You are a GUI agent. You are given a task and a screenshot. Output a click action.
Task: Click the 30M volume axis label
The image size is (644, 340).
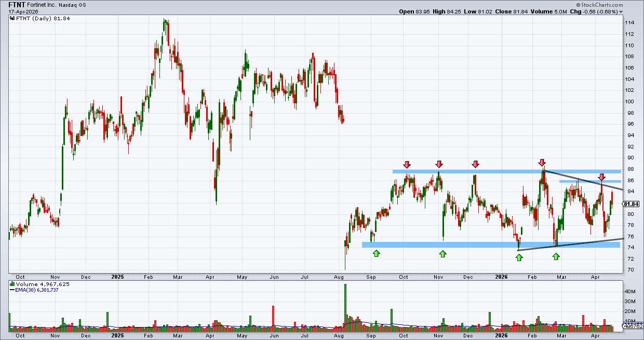tap(629, 302)
